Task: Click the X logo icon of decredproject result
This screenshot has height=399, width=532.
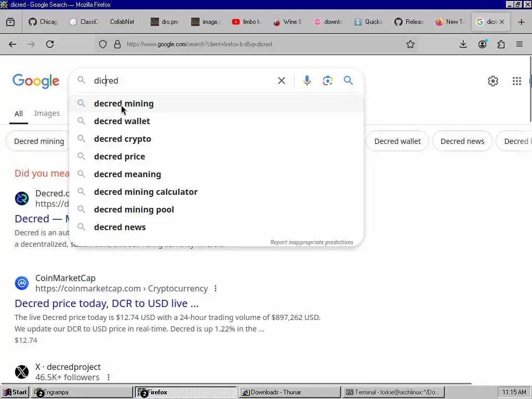Action: 22,372
